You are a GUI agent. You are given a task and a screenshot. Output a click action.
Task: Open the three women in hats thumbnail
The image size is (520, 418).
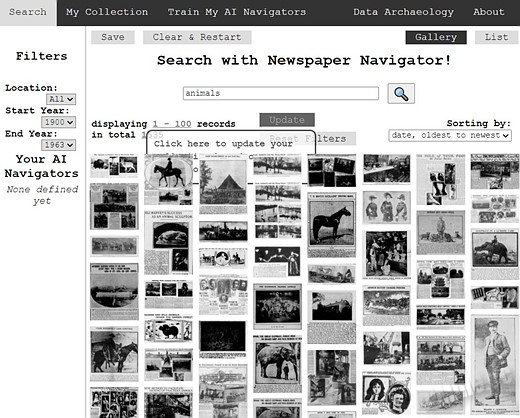tap(387, 208)
